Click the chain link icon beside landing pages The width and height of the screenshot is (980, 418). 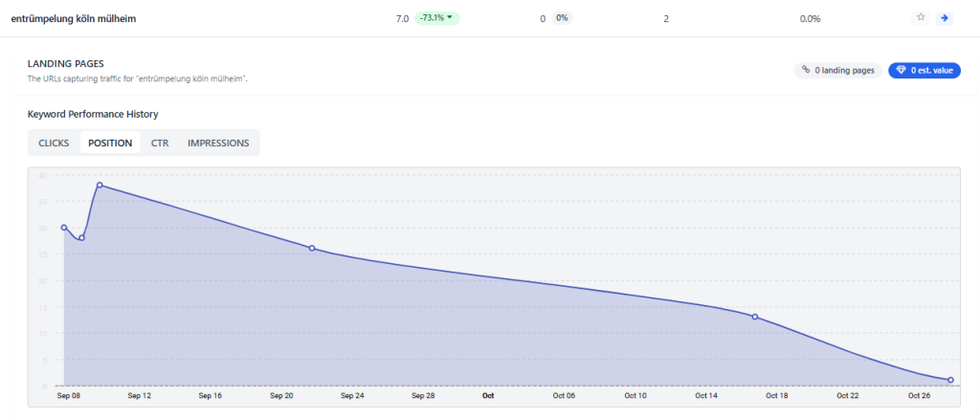coord(806,70)
